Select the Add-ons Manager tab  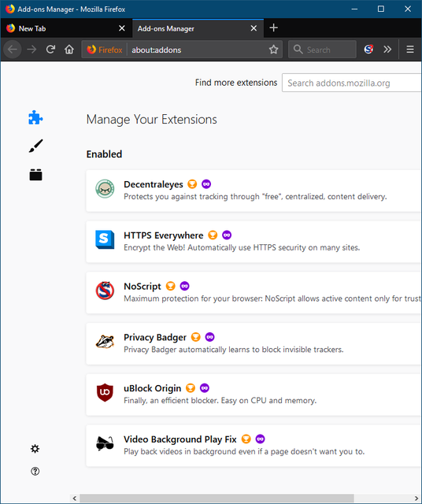(x=198, y=28)
